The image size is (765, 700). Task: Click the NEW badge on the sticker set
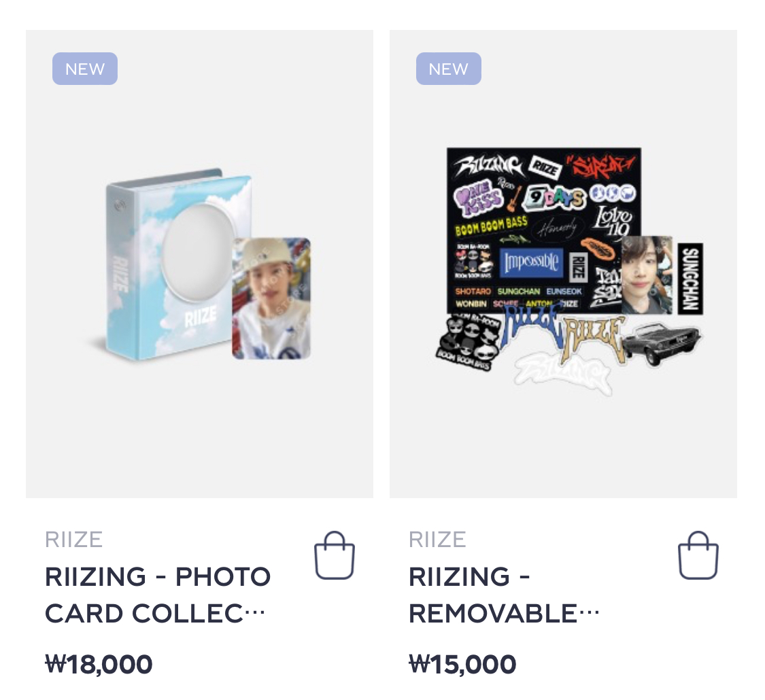pos(448,69)
